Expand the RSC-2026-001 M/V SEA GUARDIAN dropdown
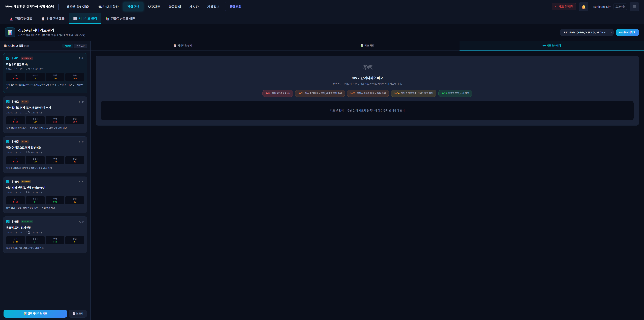 586,33
